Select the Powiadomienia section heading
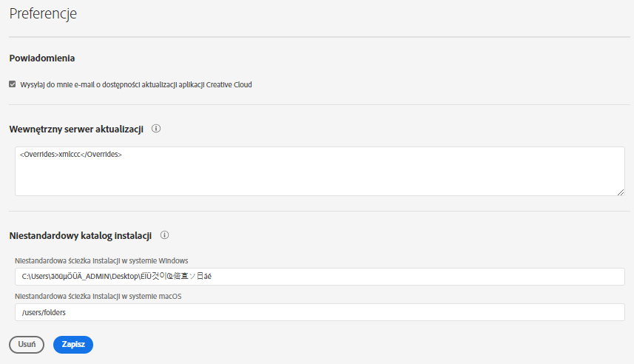 [x=42, y=58]
